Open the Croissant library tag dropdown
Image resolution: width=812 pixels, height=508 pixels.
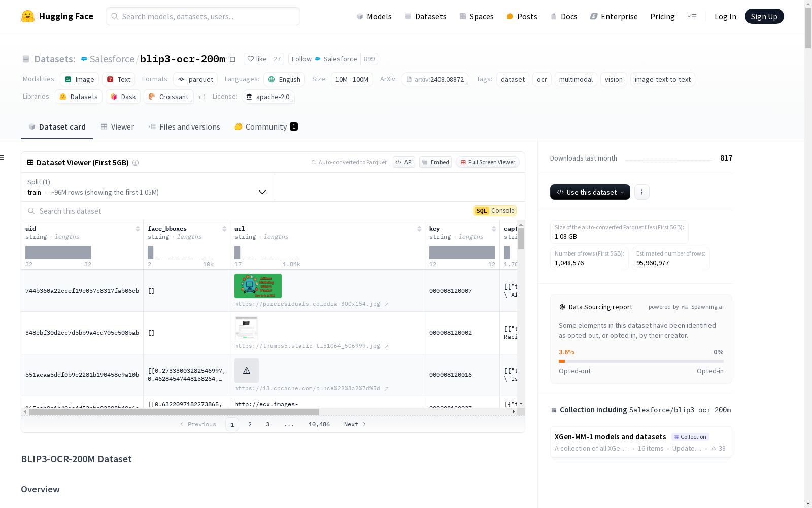(x=168, y=97)
